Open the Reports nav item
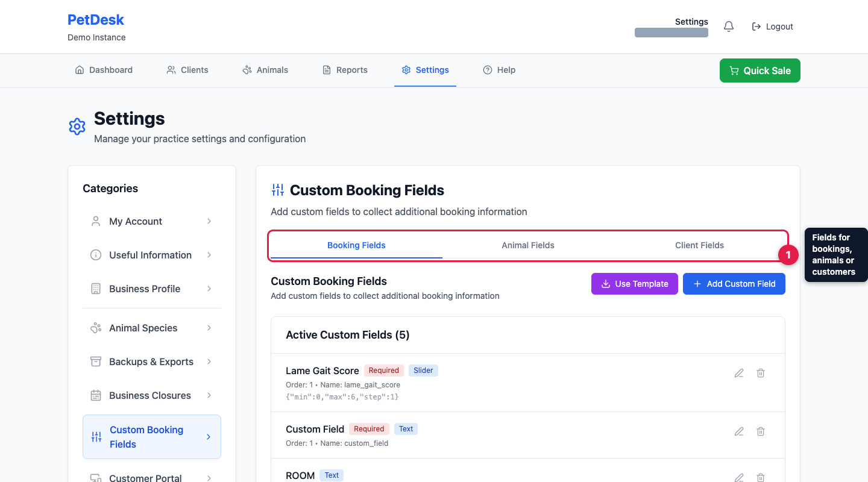Screen dimensions: 868x482 [x=345, y=70]
